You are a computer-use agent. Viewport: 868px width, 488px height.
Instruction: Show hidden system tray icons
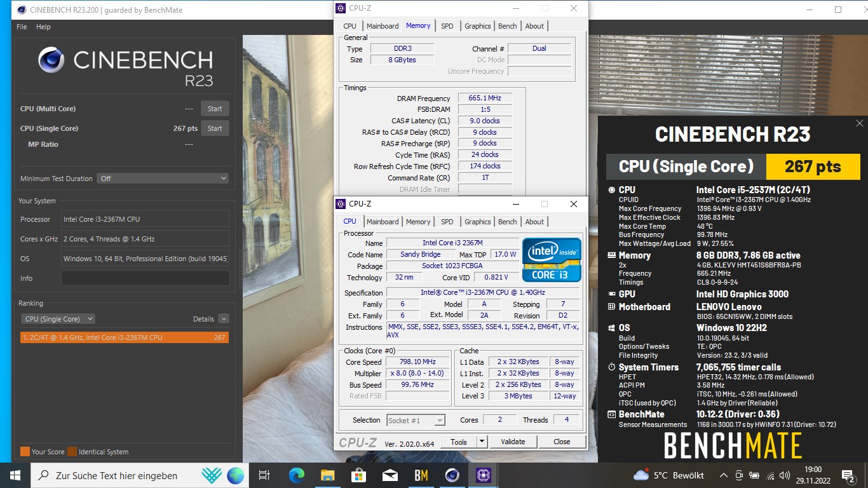coord(723,475)
